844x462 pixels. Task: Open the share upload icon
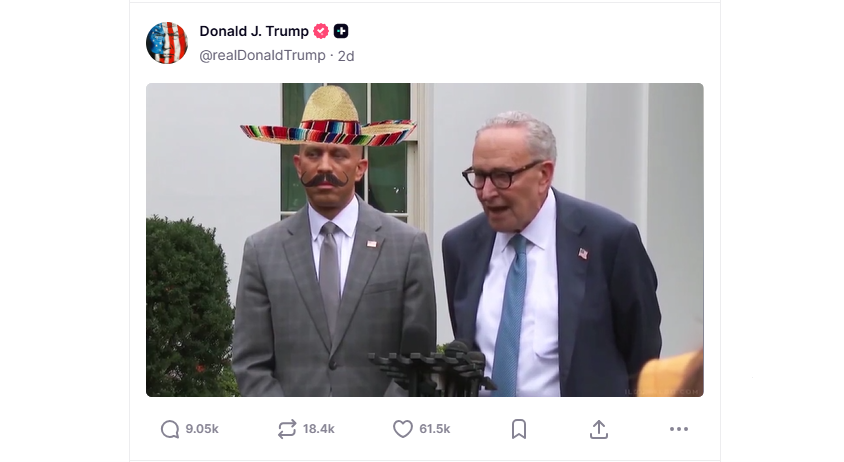(599, 429)
